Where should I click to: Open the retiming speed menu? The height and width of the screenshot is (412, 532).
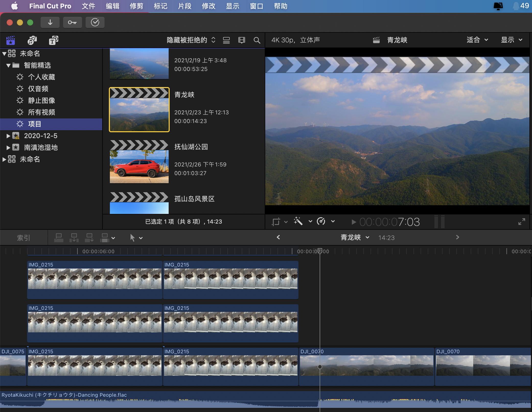pos(321,221)
